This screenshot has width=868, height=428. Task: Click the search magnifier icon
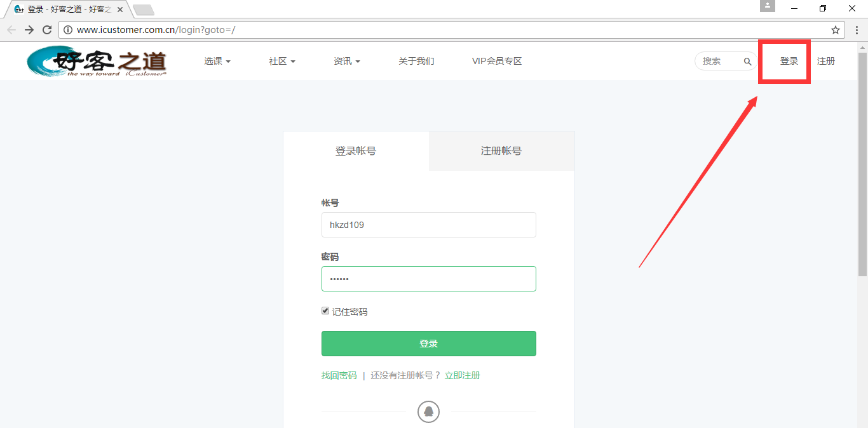pyautogui.click(x=747, y=62)
